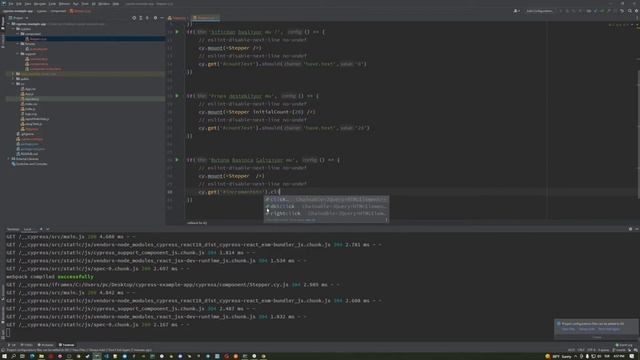Collapse the support folder
The height and width of the screenshot is (360, 640).
18,54
